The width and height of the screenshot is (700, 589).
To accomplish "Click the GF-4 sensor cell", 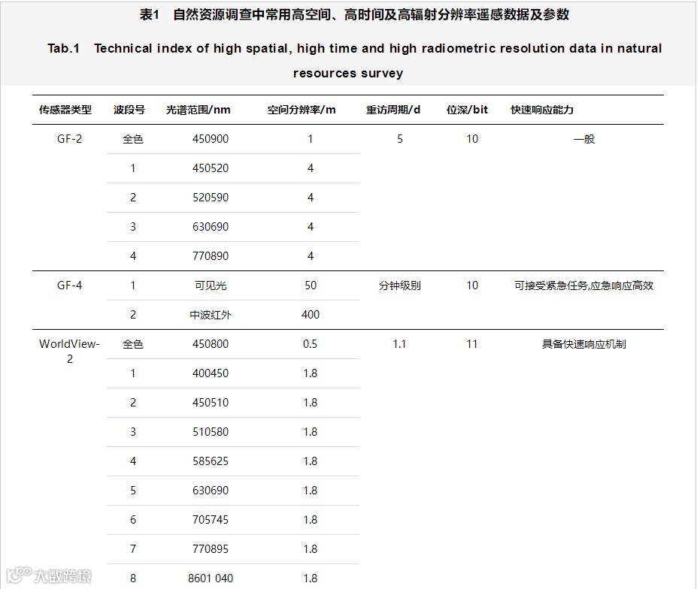I will click(x=70, y=285).
